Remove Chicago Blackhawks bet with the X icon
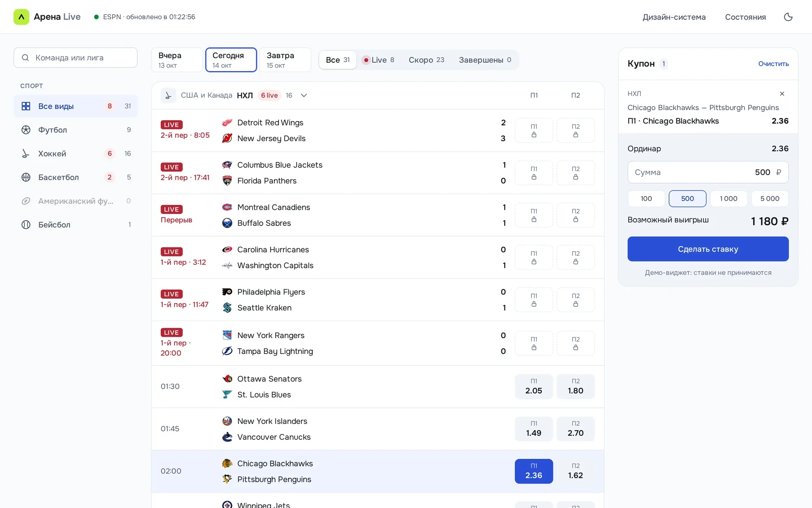Viewport: 812px width, 508px height. tap(782, 94)
